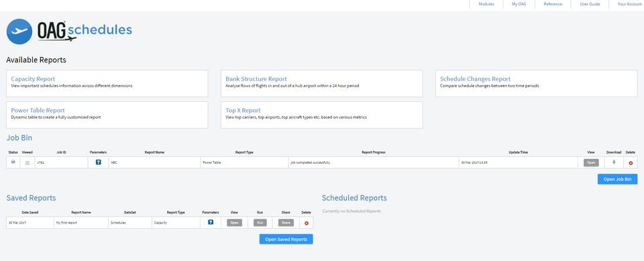Click the OAG Schedules airplane logo
This screenshot has width=644, height=261.
[19, 32]
